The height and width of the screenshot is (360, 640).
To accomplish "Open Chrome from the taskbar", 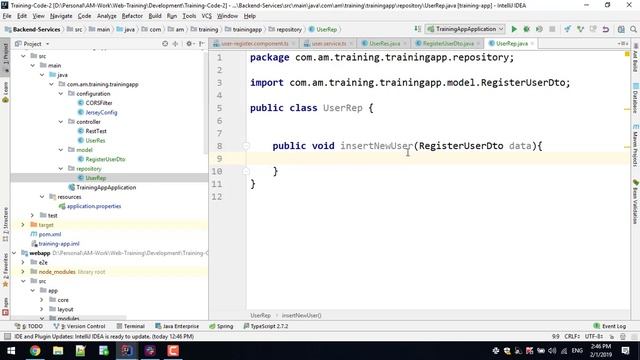I will point(35,351).
